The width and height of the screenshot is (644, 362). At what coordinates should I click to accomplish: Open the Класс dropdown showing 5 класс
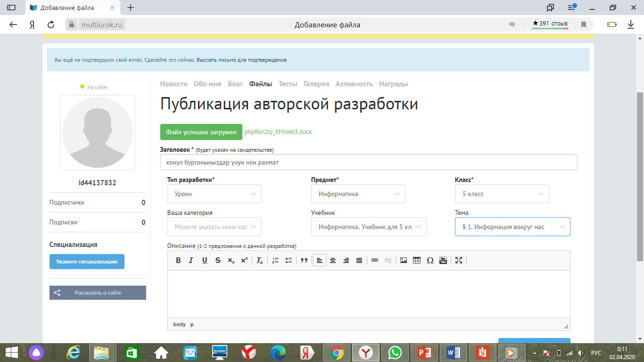tap(502, 194)
